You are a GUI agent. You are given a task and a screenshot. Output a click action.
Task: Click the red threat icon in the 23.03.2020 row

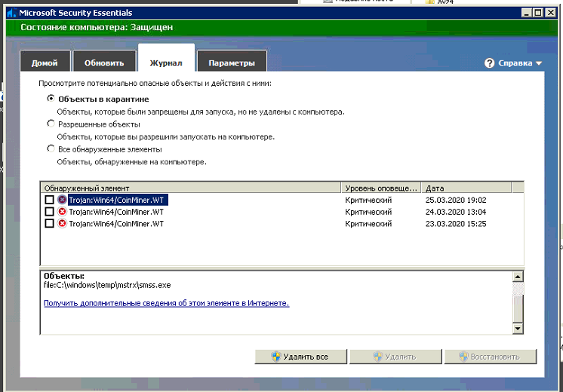pyautogui.click(x=62, y=223)
